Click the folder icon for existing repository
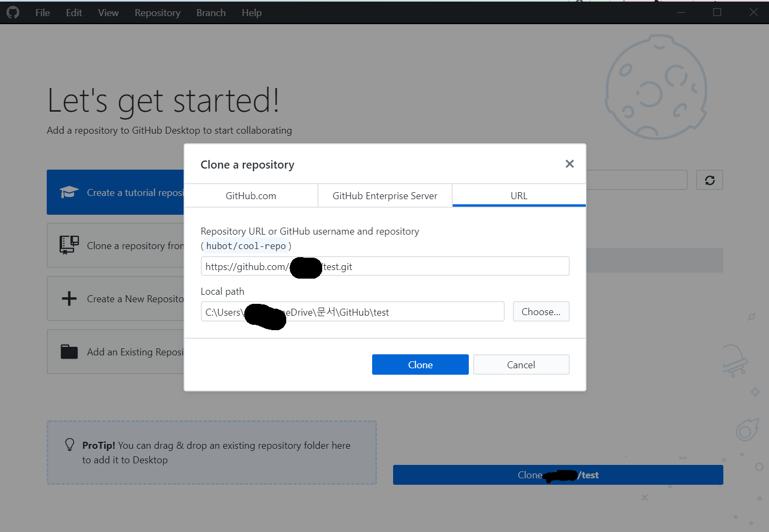This screenshot has height=532, width=769. click(69, 352)
